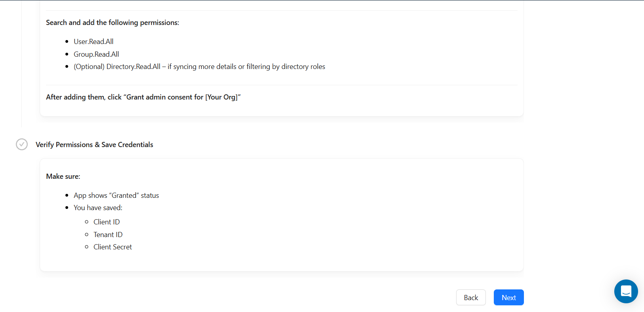Screen dimensions: 644x312
Task: Click the 'Search and add the following permissions' heading
Action: (113, 23)
